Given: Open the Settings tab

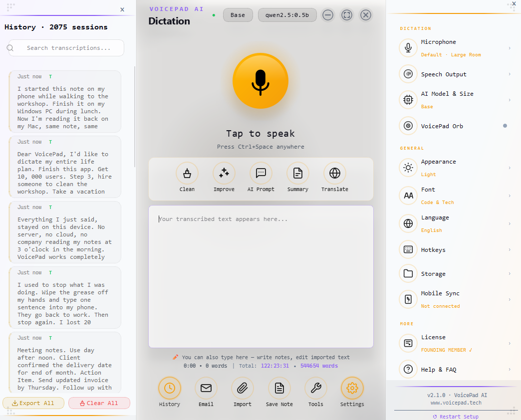Looking at the screenshot, I should point(352,393).
